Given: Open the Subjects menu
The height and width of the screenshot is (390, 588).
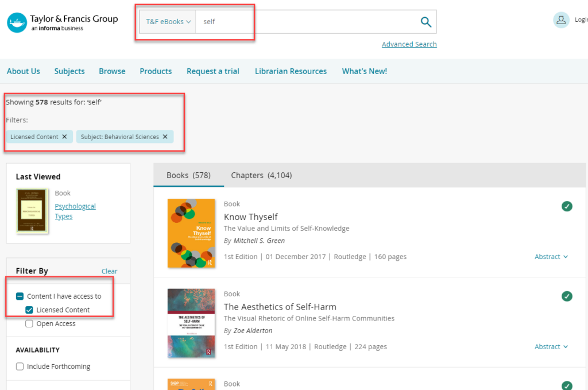Looking at the screenshot, I should pyautogui.click(x=69, y=71).
